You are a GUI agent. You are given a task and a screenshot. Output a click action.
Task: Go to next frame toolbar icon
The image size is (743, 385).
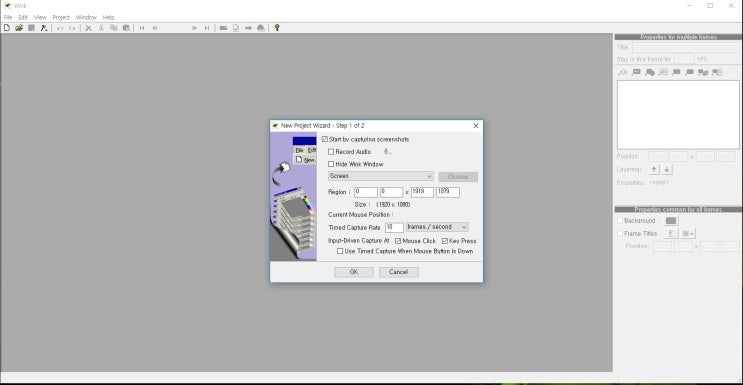click(x=194, y=28)
